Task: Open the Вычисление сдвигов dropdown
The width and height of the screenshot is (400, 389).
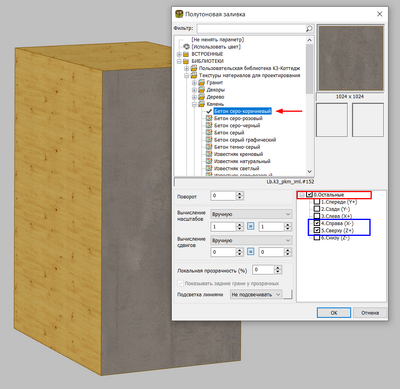Action: click(x=252, y=240)
